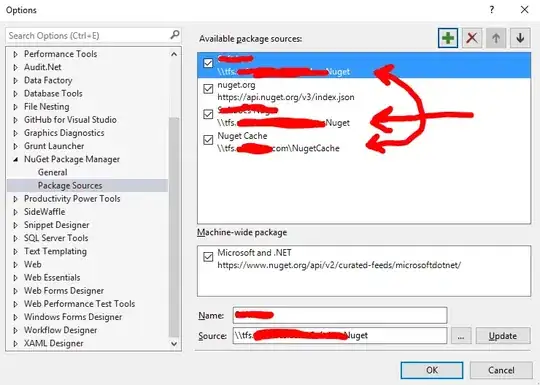The image size is (540, 385).
Task: Expand the Snippet Designer node
Action: [15, 225]
